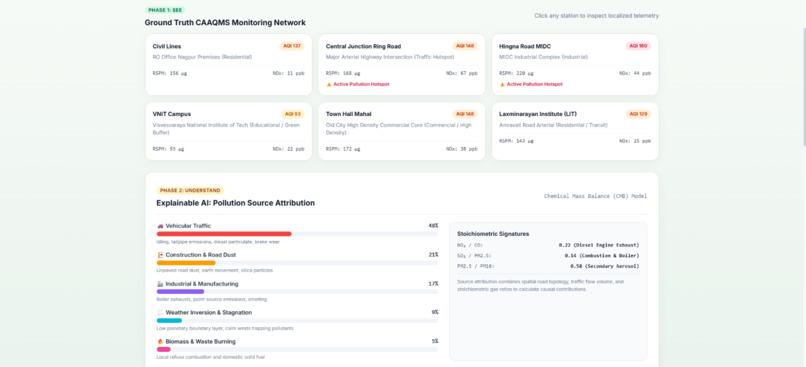The height and width of the screenshot is (367, 806).
Task: Click the RSPM: 168 µg value
Action: pos(343,74)
